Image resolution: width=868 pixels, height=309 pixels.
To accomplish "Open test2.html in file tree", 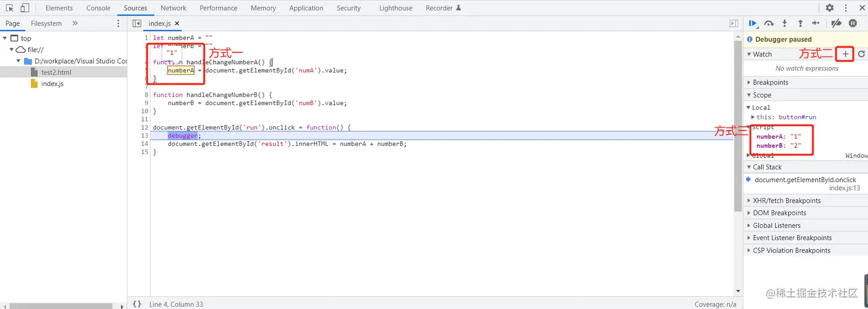I will [56, 72].
